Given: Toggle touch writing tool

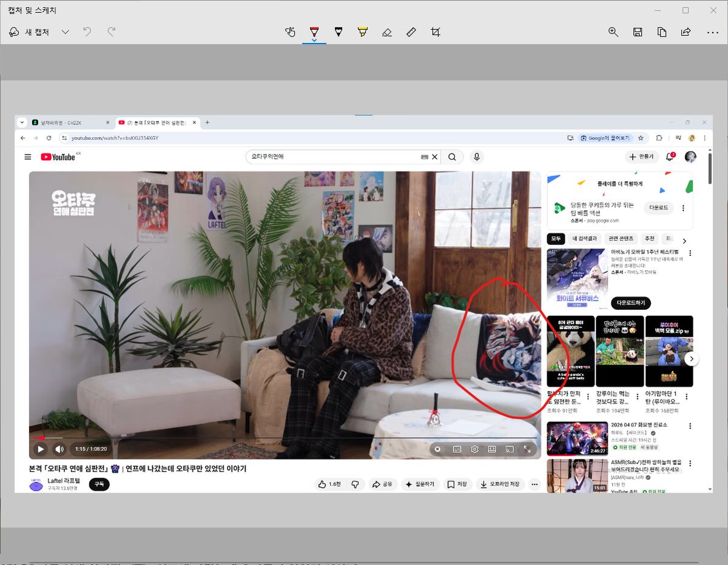Looking at the screenshot, I should 290,32.
